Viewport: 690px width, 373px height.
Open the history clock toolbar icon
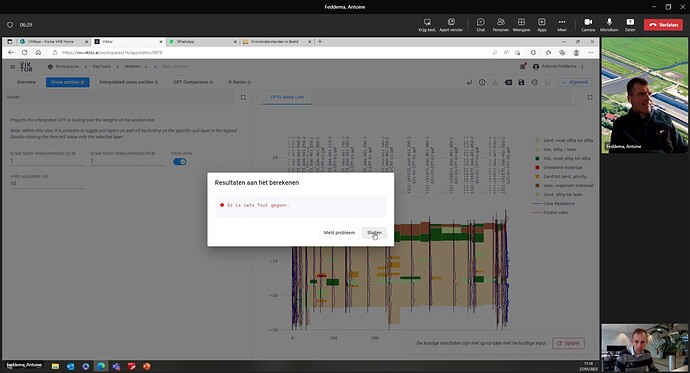pos(534,82)
